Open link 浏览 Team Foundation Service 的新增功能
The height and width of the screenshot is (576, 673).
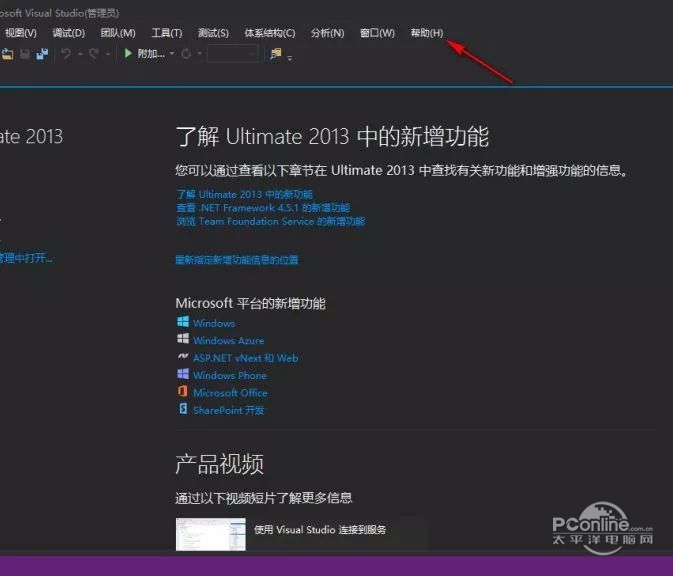[x=270, y=221]
